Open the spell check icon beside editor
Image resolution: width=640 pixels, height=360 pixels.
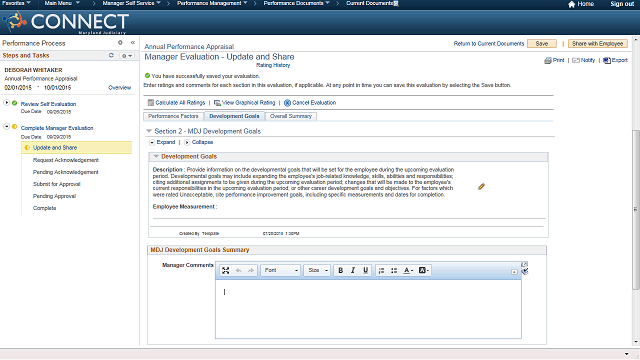pyautogui.click(x=525, y=271)
